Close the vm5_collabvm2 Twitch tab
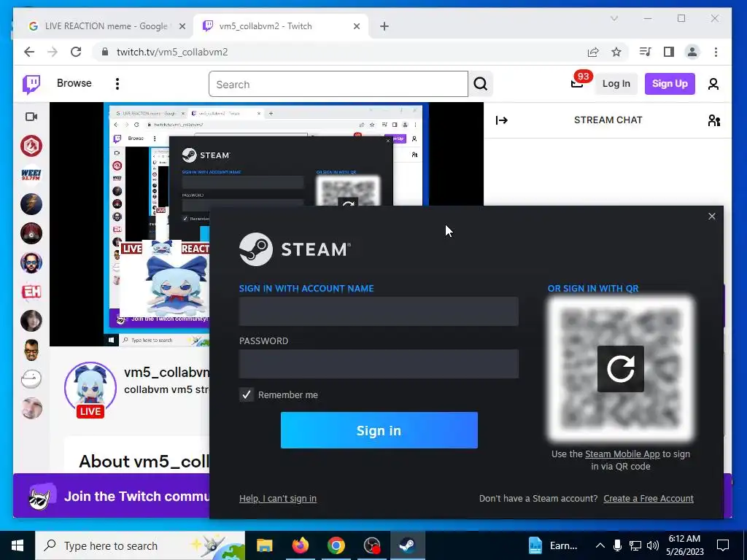The width and height of the screenshot is (747, 560). click(x=356, y=26)
